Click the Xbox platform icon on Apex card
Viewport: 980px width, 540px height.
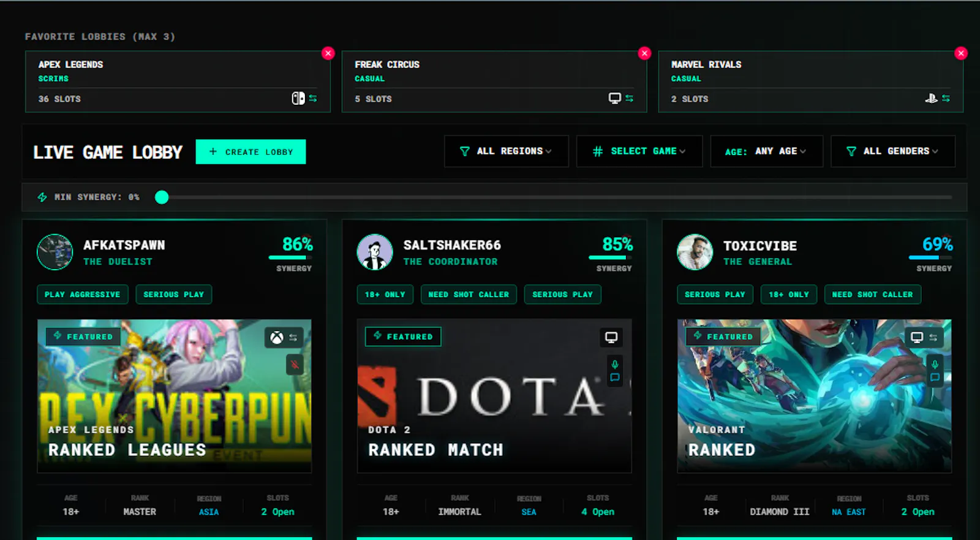(x=277, y=338)
